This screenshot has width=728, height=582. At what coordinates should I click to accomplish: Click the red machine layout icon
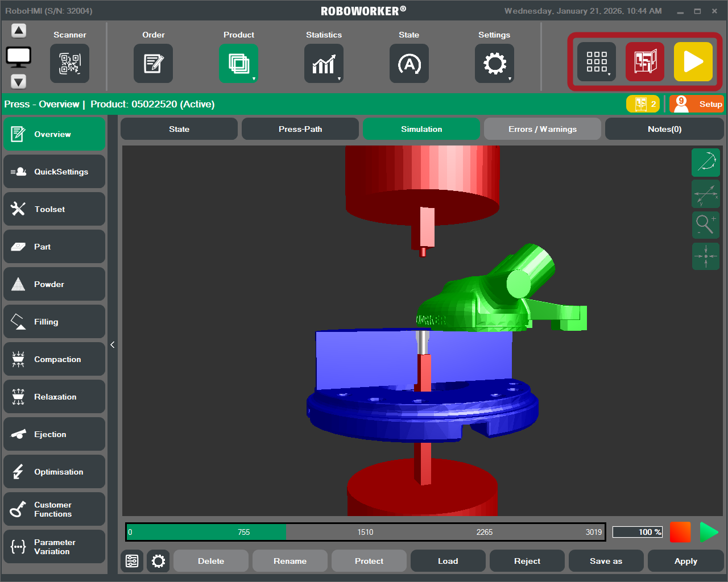645,61
